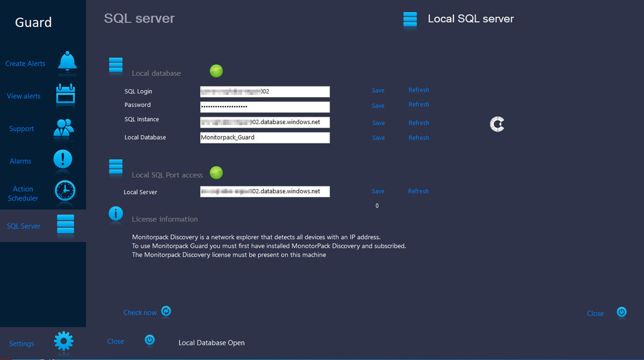Click the green status indicator beside Local database

pos(216,71)
